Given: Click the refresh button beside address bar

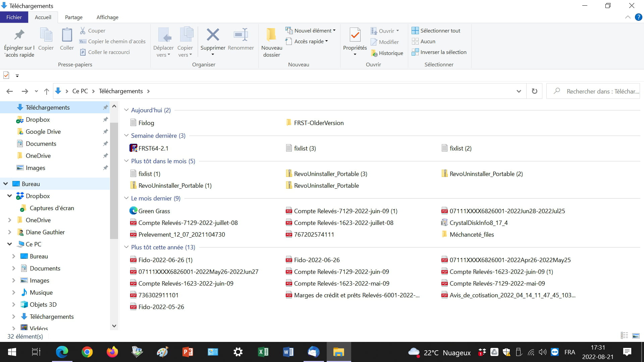Looking at the screenshot, I should (534, 91).
